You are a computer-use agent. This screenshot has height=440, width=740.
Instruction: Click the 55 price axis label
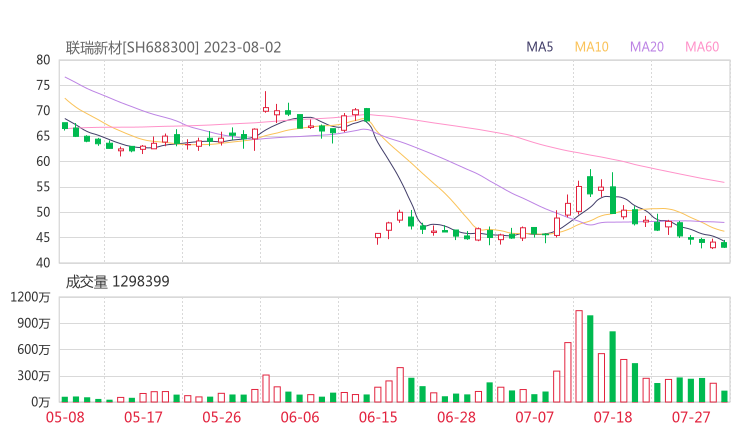click(43, 187)
